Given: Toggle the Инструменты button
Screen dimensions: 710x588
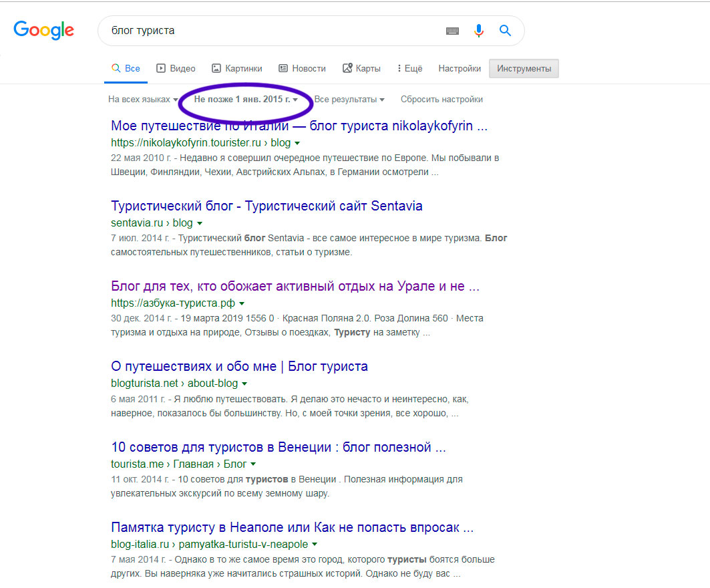Looking at the screenshot, I should [524, 68].
